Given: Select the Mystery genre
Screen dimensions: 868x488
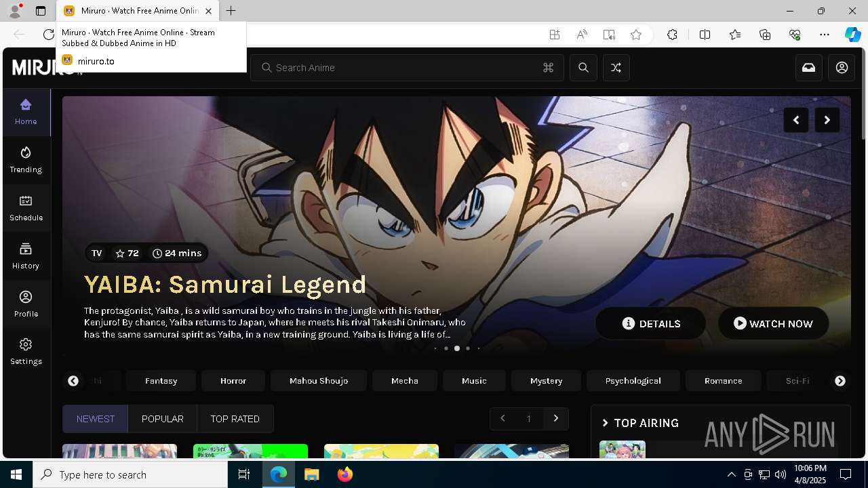Looking at the screenshot, I should tap(547, 381).
